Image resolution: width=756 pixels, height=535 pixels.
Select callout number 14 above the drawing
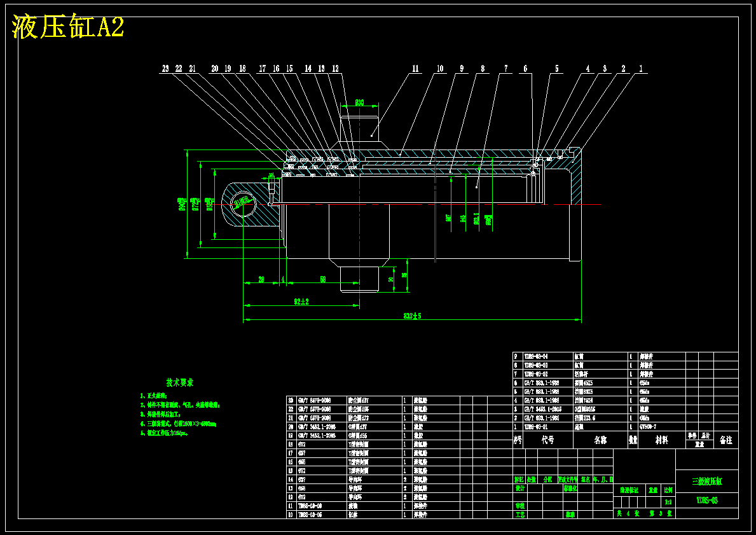coord(308,69)
